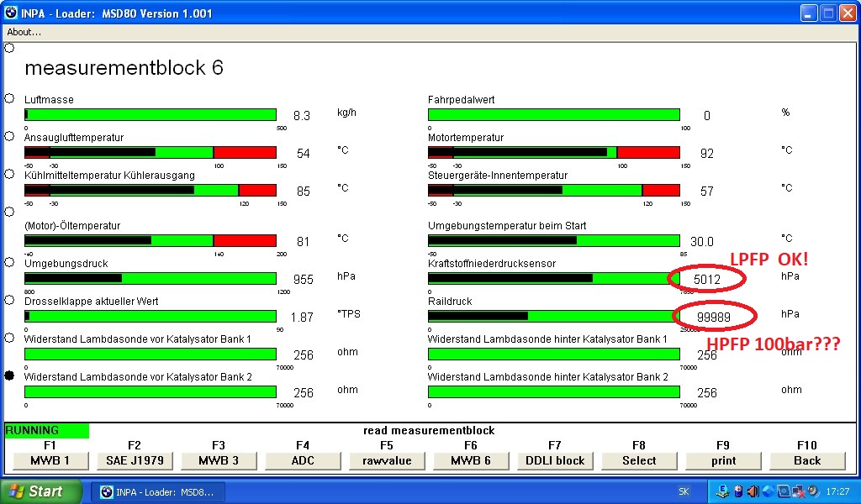Open the Windows Start menu
Viewport: 861px width, 504px height.
coord(40,492)
